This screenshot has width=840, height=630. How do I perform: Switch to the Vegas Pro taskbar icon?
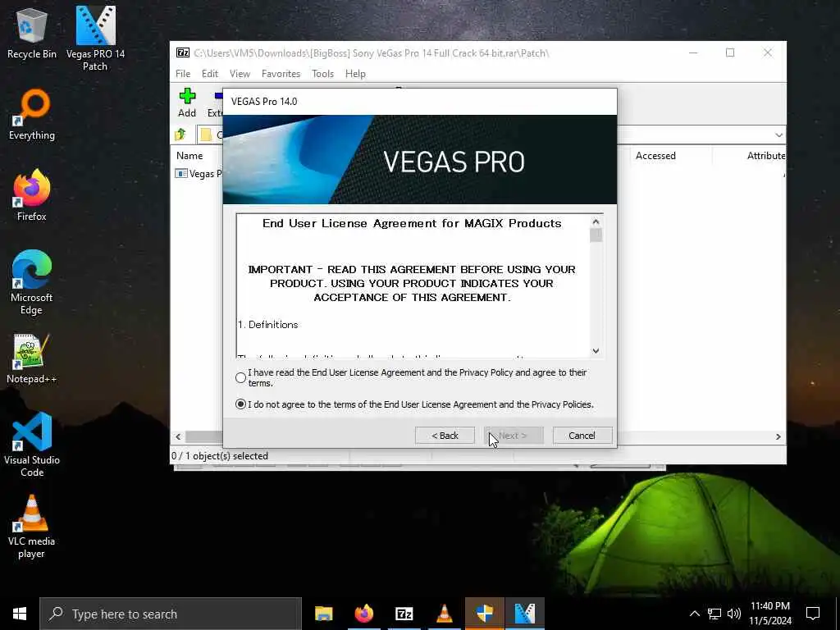525,614
